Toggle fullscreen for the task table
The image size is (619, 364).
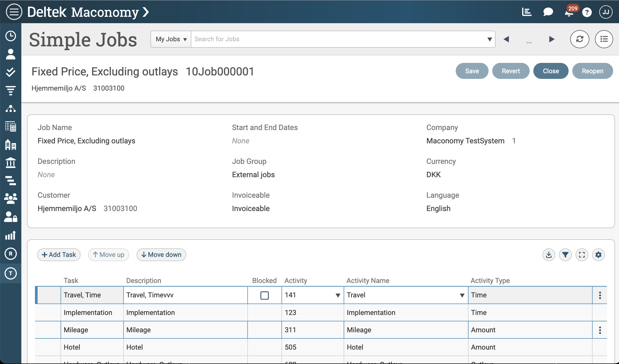582,255
